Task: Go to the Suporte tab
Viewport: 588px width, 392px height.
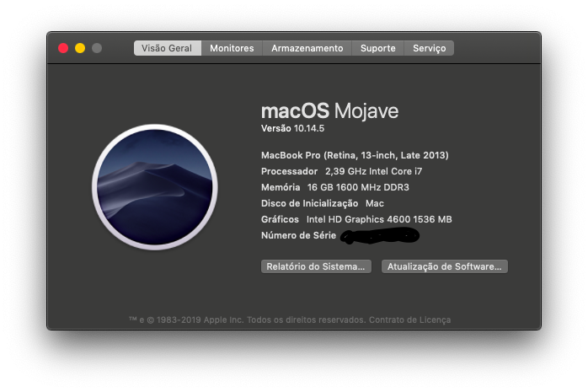Action: (x=378, y=48)
